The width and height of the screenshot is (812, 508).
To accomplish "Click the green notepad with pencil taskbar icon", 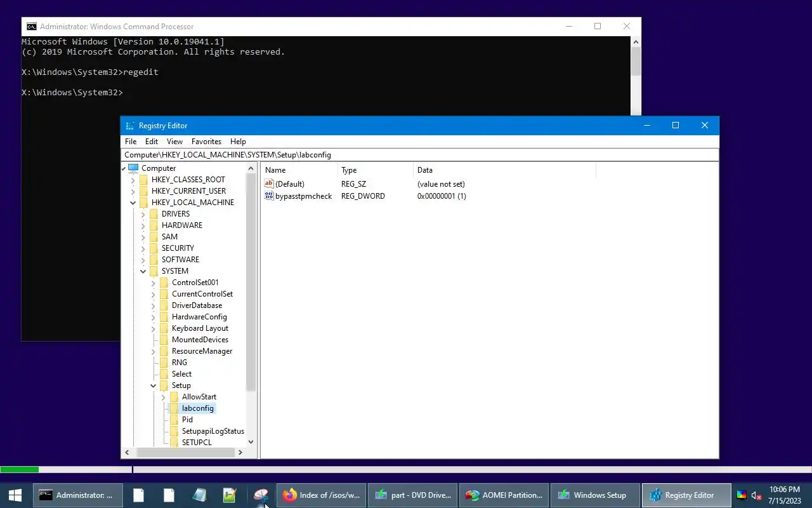I will click(230, 495).
